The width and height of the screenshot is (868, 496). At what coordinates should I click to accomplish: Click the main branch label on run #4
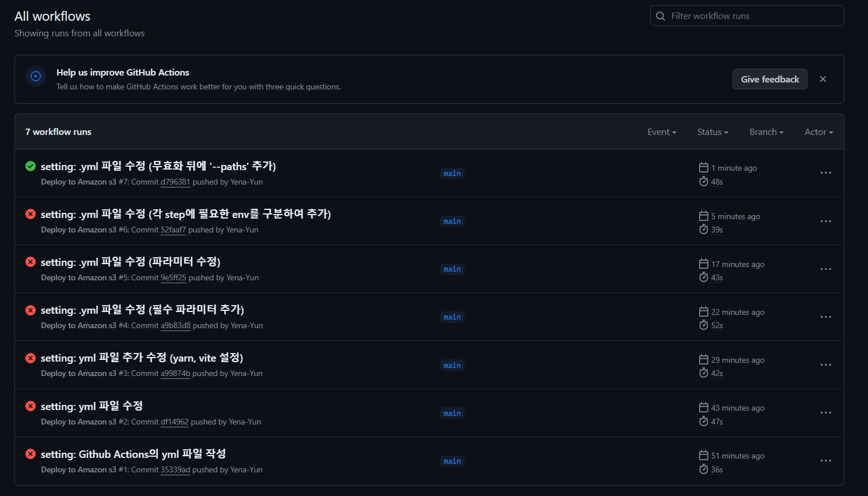[x=452, y=317]
